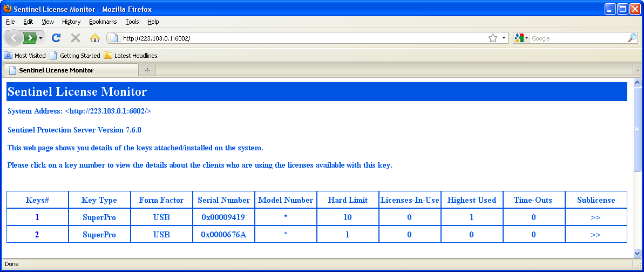
Task: Click the Licenses-In-Use column header
Action: tap(410, 200)
